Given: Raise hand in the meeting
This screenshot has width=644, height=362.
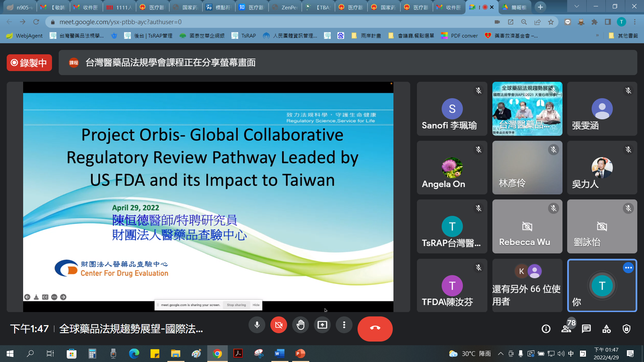Looking at the screenshot, I should (300, 325).
